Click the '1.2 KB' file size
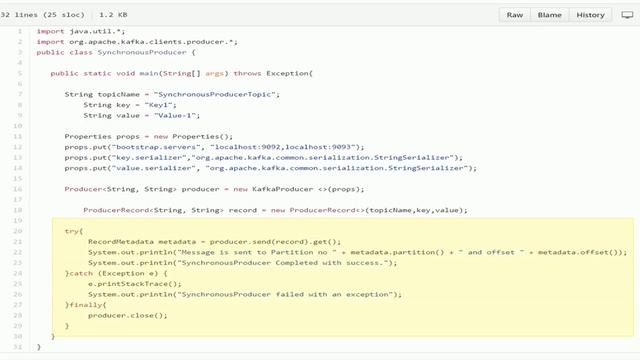This screenshot has width=640, height=360. (x=113, y=15)
